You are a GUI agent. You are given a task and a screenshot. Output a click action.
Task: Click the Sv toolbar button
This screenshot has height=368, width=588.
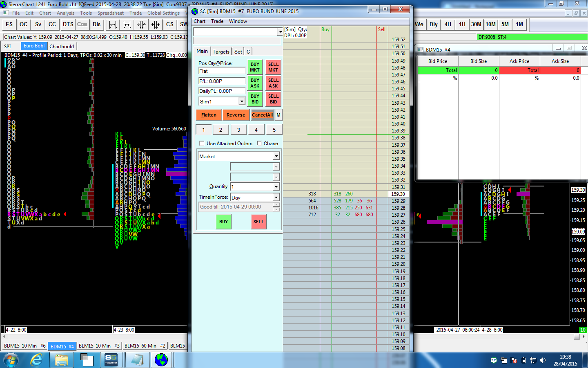tap(38, 25)
